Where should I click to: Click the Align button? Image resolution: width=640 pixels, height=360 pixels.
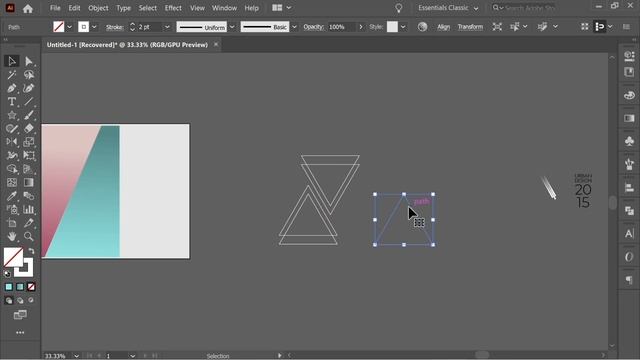click(x=443, y=27)
